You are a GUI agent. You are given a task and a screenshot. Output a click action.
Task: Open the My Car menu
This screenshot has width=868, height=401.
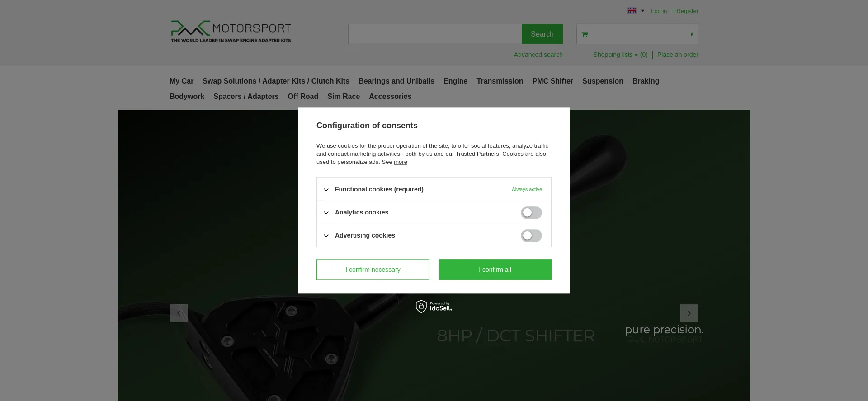[x=181, y=81]
